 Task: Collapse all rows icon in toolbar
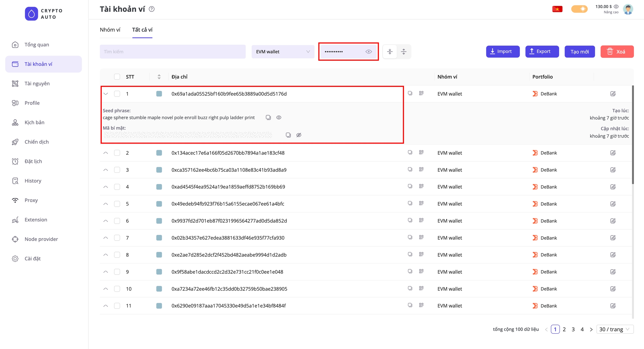pos(390,51)
